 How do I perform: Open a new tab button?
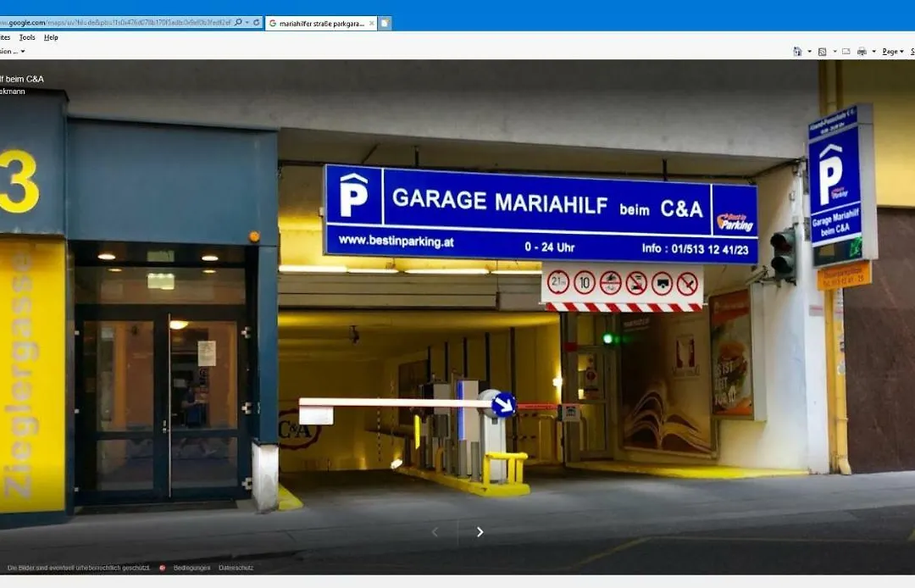pos(385,24)
